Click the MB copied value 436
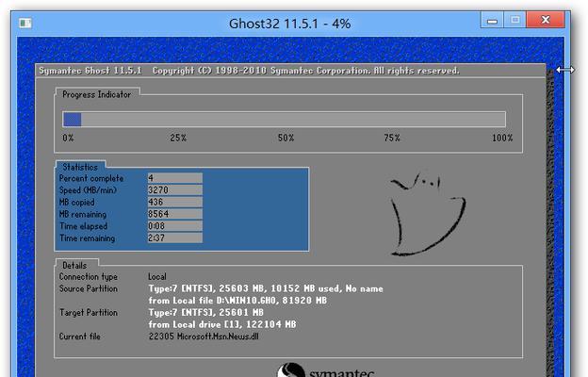Viewport: 588px width, 377px height. pos(174,202)
